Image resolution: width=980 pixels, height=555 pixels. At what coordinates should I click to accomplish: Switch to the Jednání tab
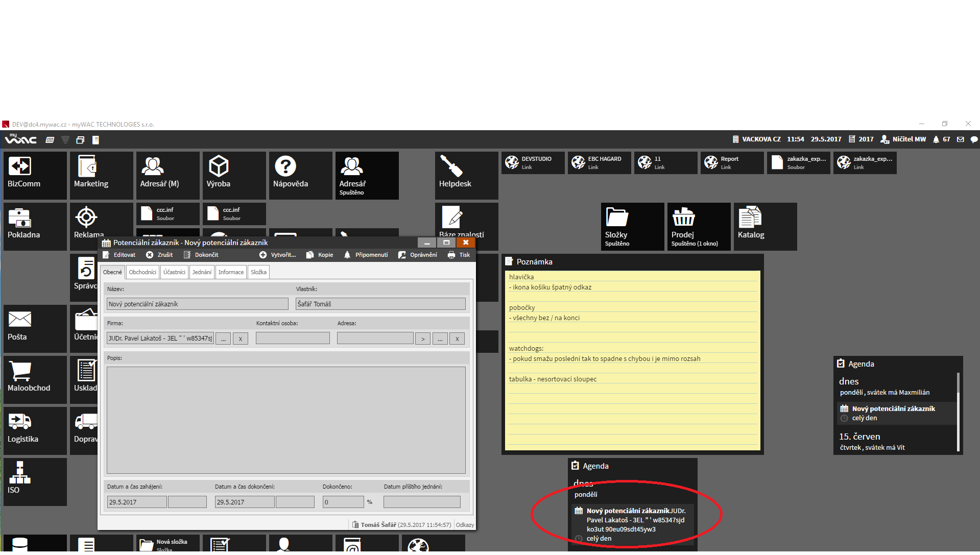point(202,272)
